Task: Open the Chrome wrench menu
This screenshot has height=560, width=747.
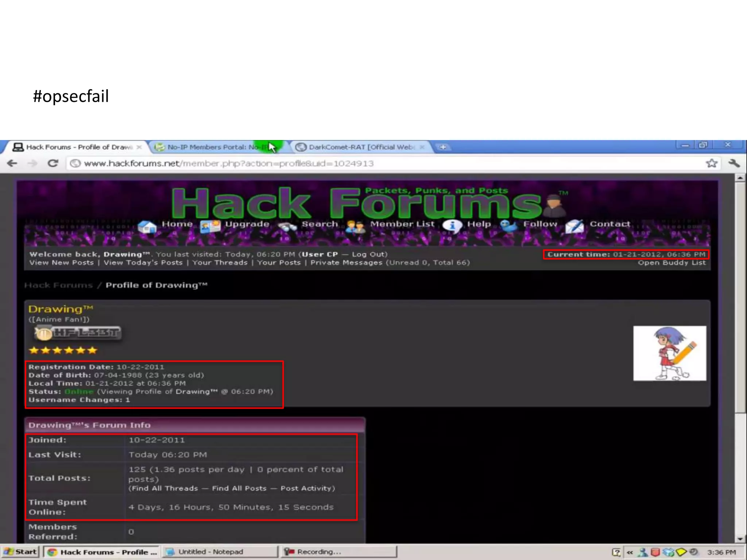Action: [x=734, y=163]
